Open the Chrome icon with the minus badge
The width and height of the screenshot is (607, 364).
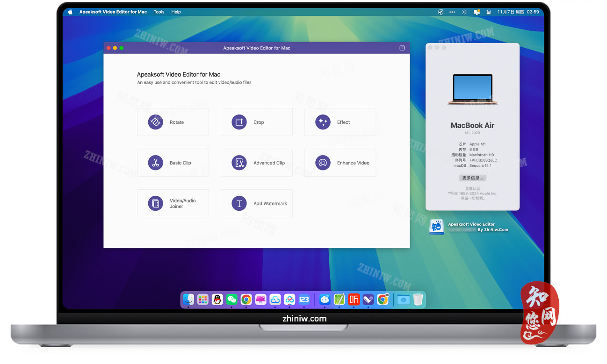point(383,300)
